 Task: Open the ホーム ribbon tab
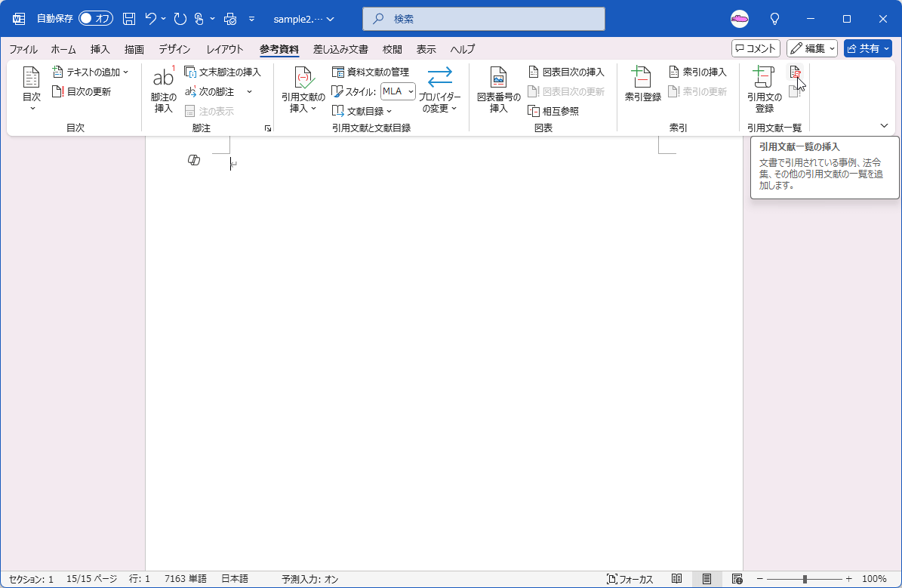[63, 49]
